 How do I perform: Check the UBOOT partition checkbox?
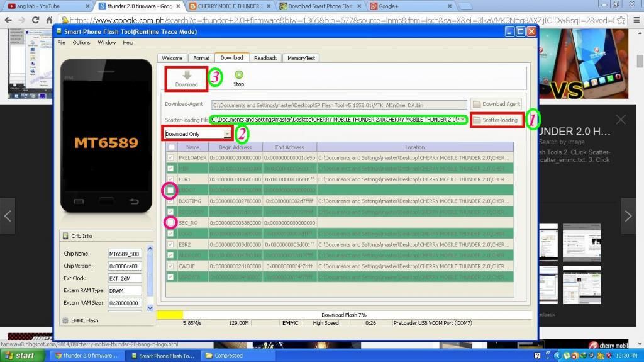coord(170,190)
